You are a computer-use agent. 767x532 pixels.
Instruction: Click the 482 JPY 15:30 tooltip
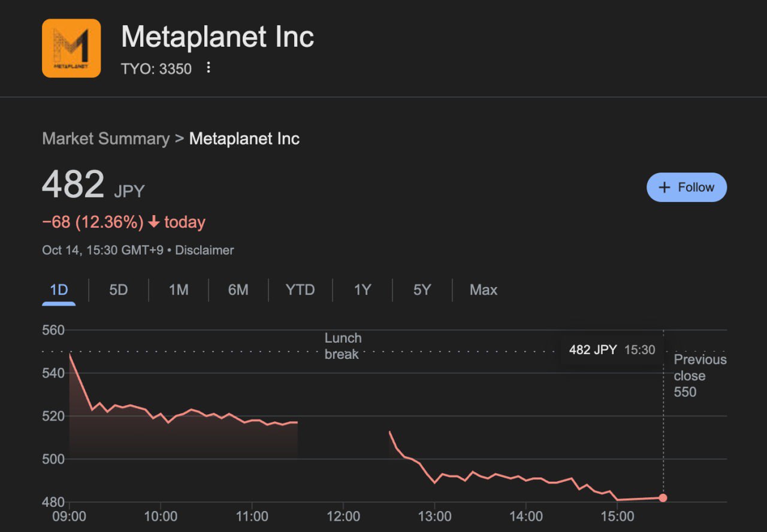pos(612,350)
